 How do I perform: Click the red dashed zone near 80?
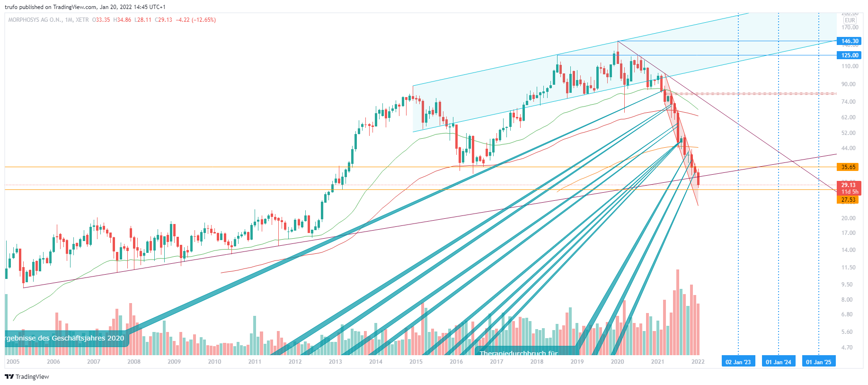click(753, 94)
